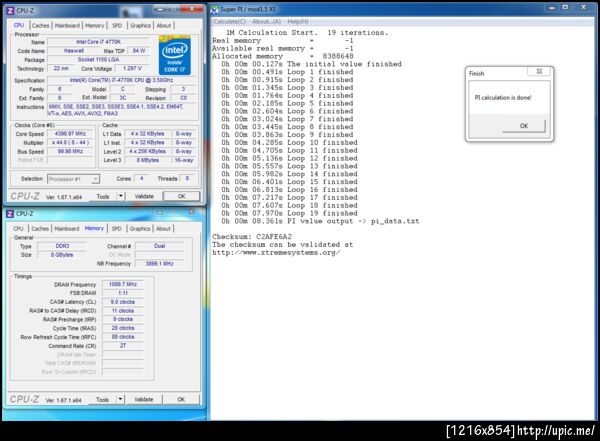Close the Finish dialog with its X button
Viewport: 600px width, 441px height.
tap(539, 72)
